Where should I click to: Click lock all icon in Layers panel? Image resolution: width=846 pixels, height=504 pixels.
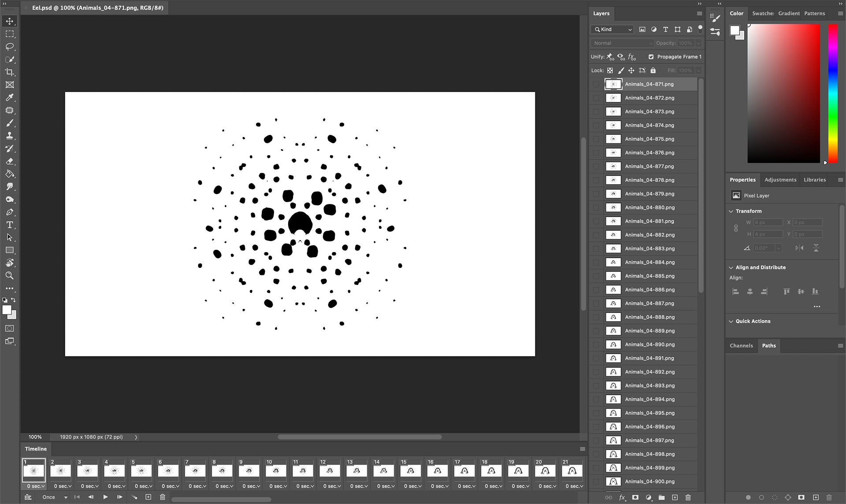[x=653, y=70]
